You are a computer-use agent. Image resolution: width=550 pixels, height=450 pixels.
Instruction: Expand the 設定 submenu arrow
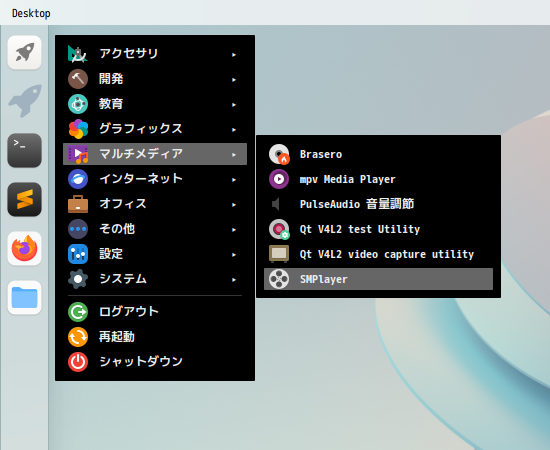pyautogui.click(x=234, y=255)
